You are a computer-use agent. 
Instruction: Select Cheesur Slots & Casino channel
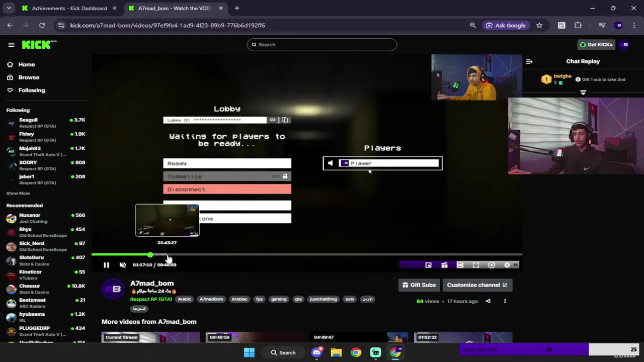45,289
